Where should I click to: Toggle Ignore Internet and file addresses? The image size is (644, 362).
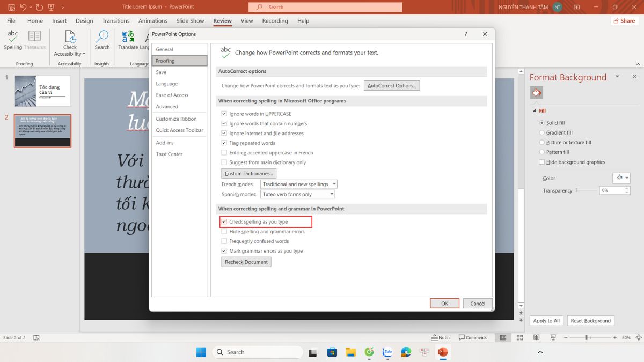224,134
